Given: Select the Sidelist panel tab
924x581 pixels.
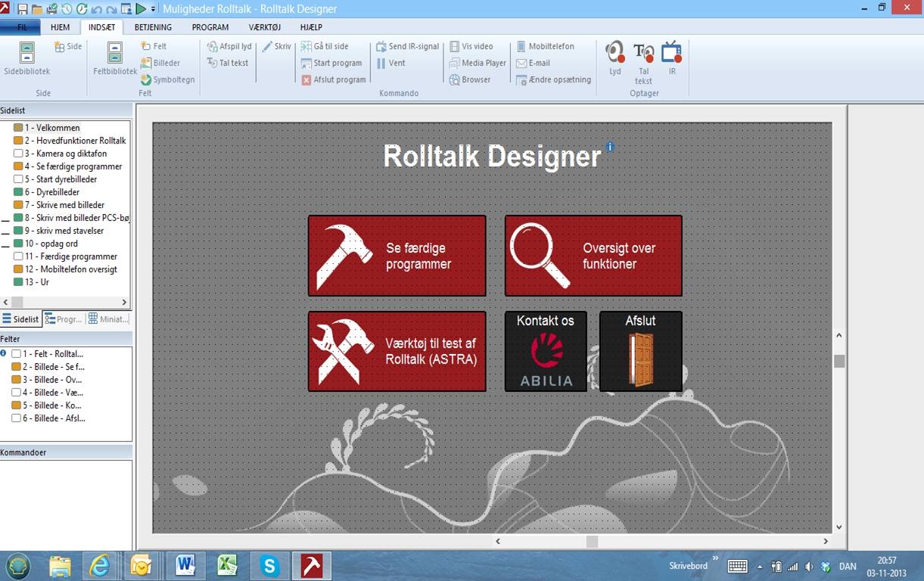Looking at the screenshot, I should click(x=21, y=319).
